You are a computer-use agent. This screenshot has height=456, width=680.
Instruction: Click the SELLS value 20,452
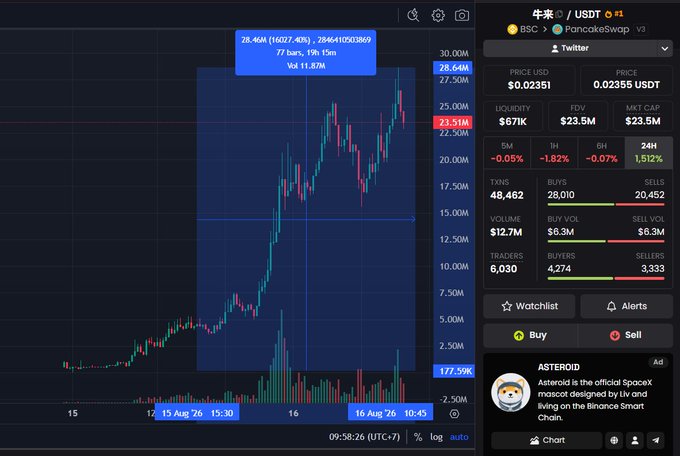pyautogui.click(x=650, y=195)
